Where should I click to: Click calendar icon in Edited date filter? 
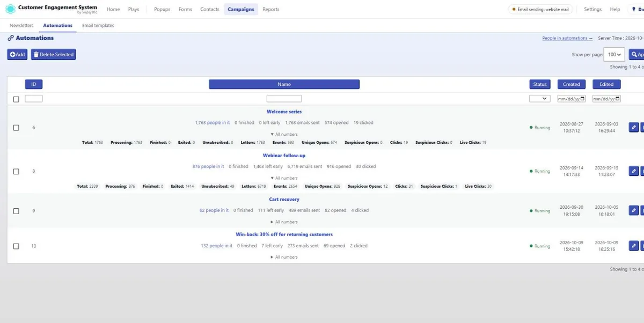coord(618,99)
